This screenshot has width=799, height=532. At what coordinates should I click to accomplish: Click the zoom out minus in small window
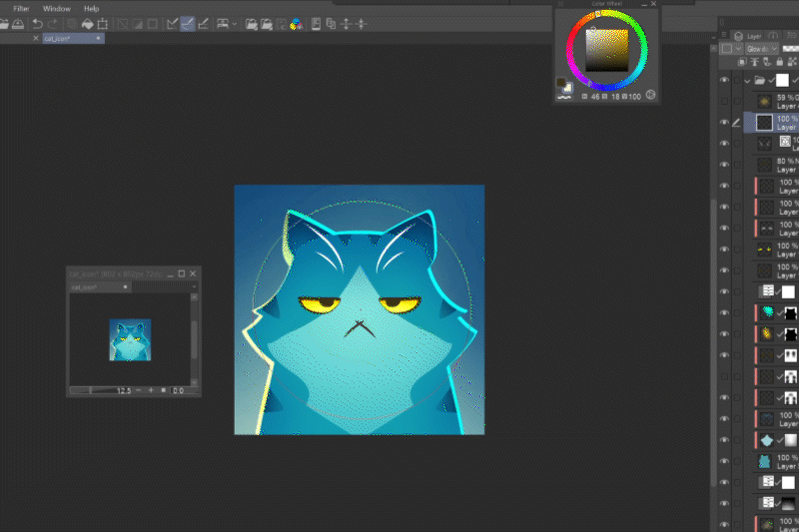(x=137, y=390)
